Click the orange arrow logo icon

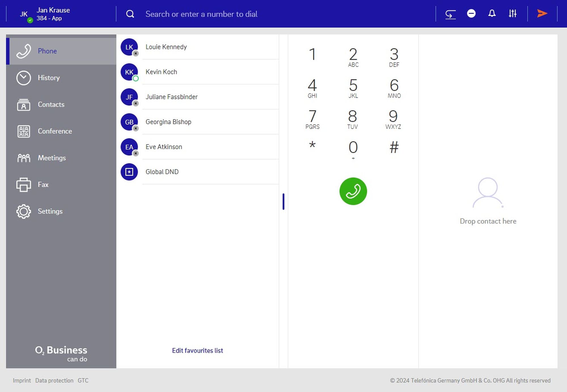[x=542, y=14]
